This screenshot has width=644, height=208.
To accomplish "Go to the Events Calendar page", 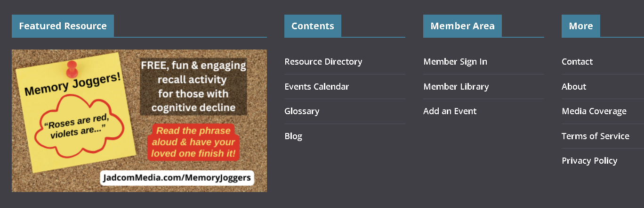I will (316, 87).
